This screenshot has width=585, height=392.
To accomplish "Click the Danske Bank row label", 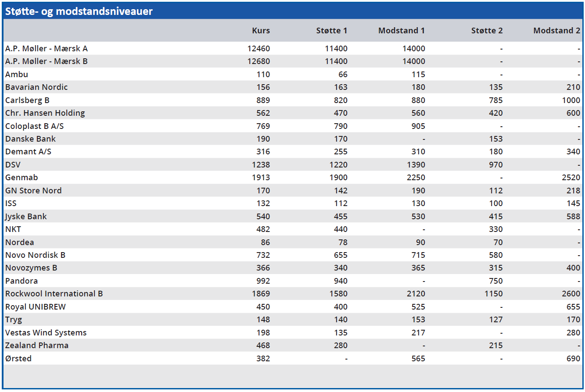I will [x=30, y=139].
